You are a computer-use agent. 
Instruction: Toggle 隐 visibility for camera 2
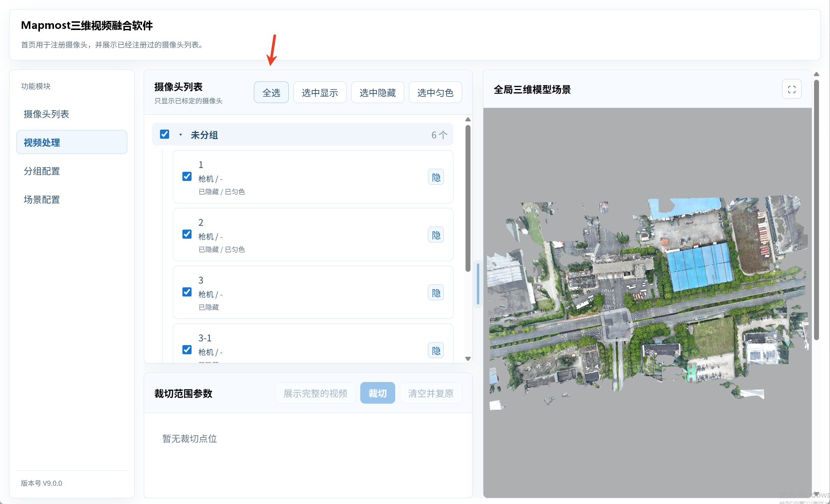[436, 235]
